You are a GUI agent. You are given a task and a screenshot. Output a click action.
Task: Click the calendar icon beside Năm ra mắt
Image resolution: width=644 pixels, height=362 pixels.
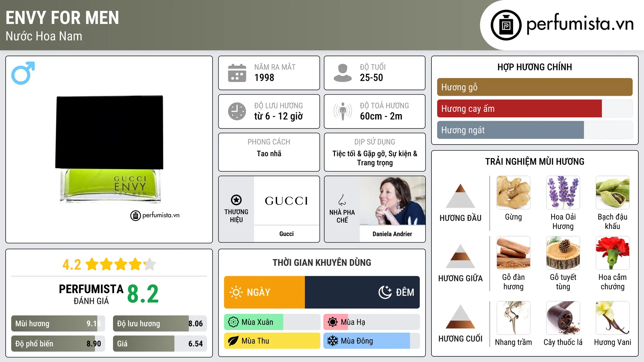point(237,73)
